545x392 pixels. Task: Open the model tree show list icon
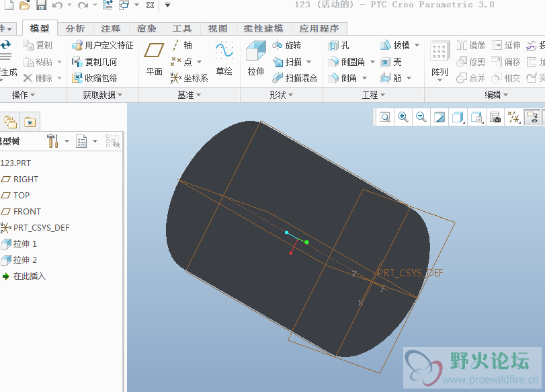(81, 141)
